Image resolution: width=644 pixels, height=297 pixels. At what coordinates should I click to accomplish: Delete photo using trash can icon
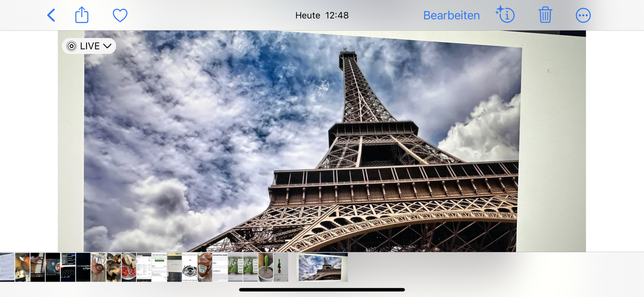tap(545, 15)
